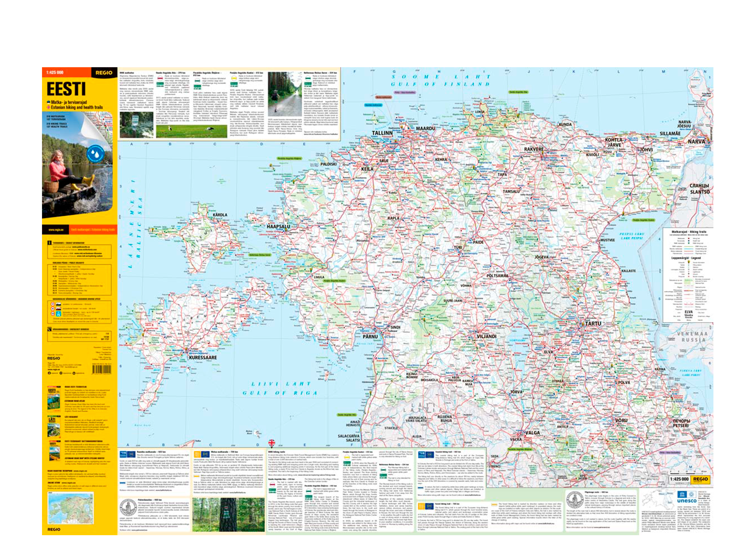Screen dimensions: 755x560
Task: Click the PAIDE label
Action: [x=478, y=242]
